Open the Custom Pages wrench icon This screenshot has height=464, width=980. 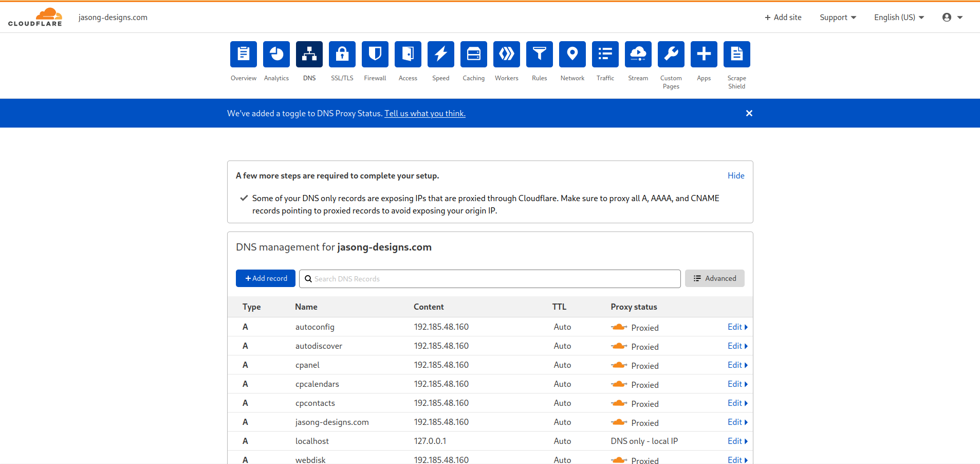coord(671,54)
